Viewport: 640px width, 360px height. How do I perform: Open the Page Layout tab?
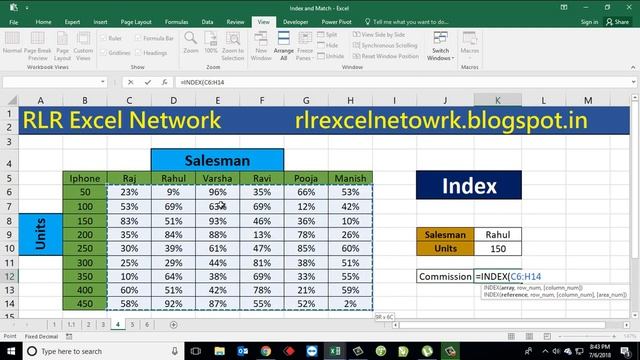coord(136,22)
